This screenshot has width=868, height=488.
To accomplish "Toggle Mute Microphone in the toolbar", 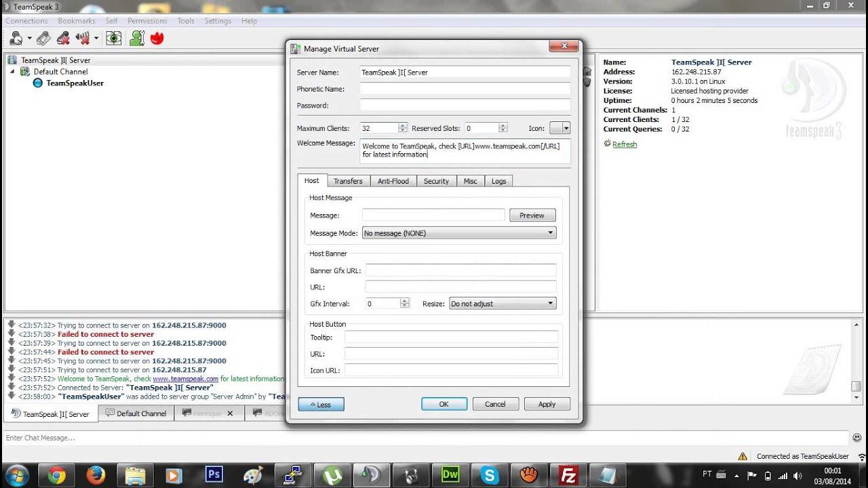I will click(63, 39).
